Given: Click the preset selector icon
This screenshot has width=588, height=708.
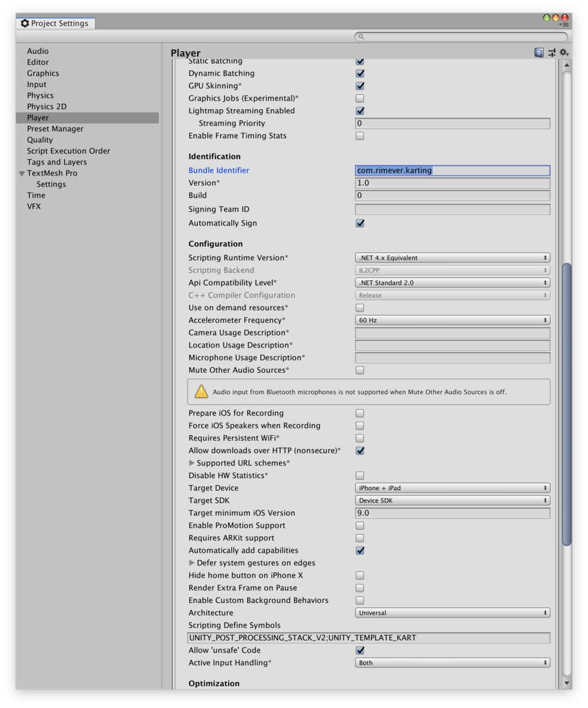Looking at the screenshot, I should point(551,52).
